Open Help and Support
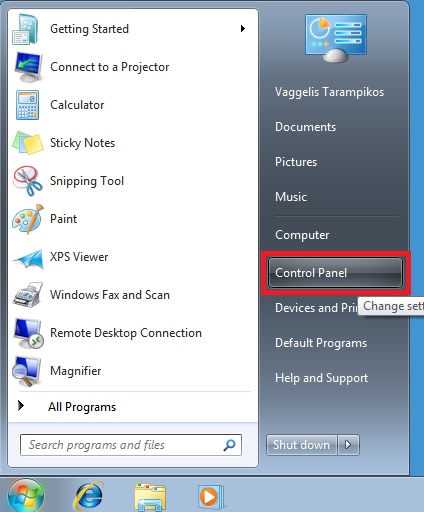 tap(321, 378)
